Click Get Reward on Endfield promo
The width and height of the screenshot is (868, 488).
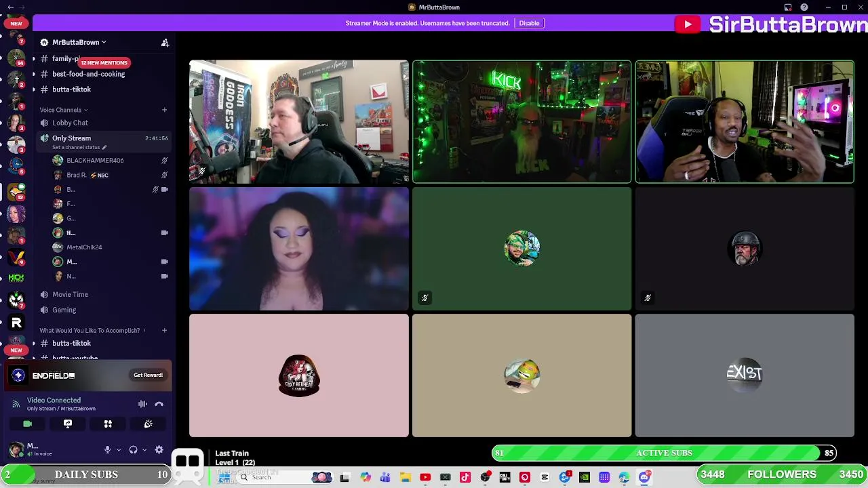click(148, 375)
